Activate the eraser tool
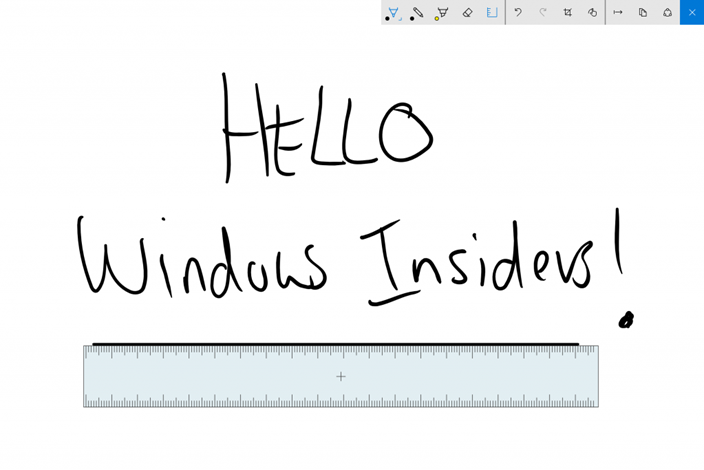This screenshot has height=470, width=704. (467, 13)
